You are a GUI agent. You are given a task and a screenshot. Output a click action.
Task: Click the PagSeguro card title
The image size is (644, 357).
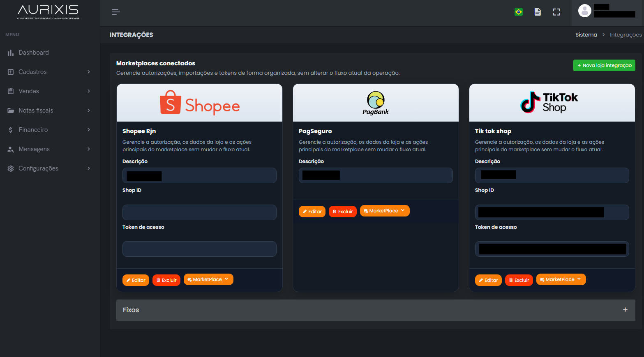[315, 131]
